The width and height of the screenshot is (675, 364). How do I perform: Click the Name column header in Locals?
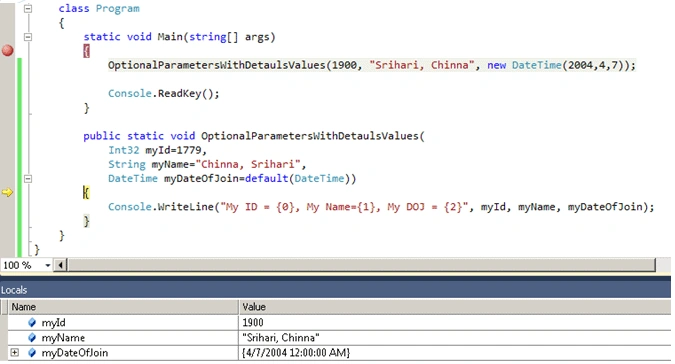[123, 307]
